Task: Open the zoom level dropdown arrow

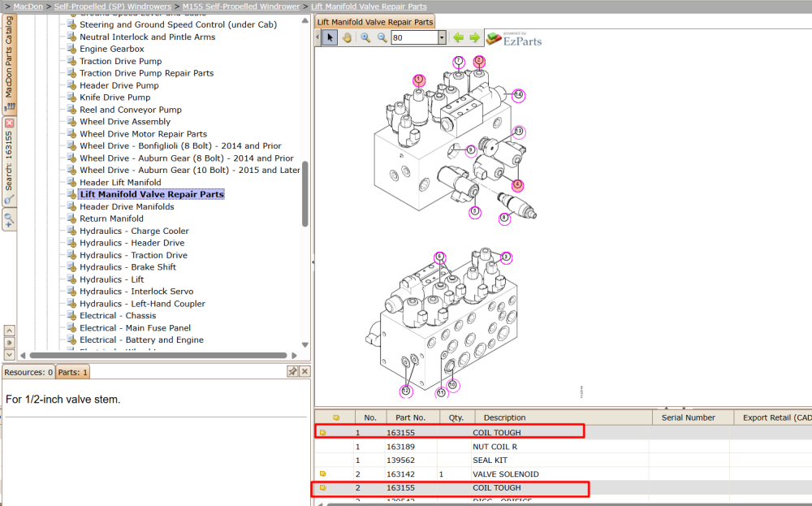Action: (x=442, y=37)
